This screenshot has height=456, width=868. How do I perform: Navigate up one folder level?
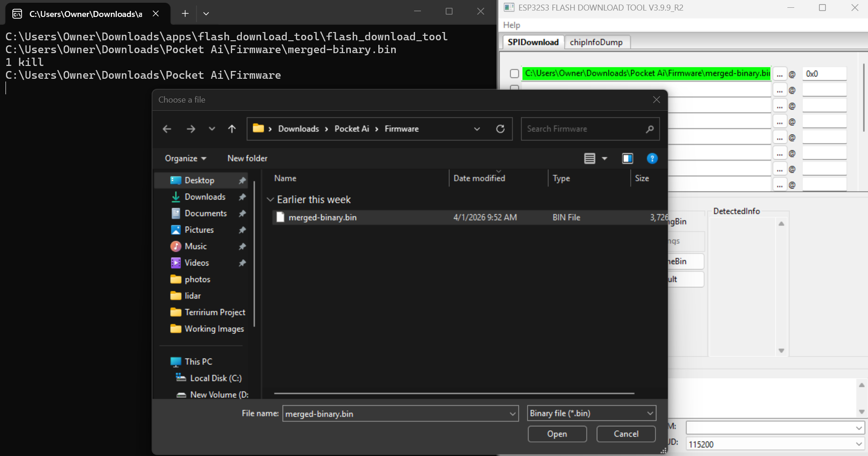(x=232, y=129)
